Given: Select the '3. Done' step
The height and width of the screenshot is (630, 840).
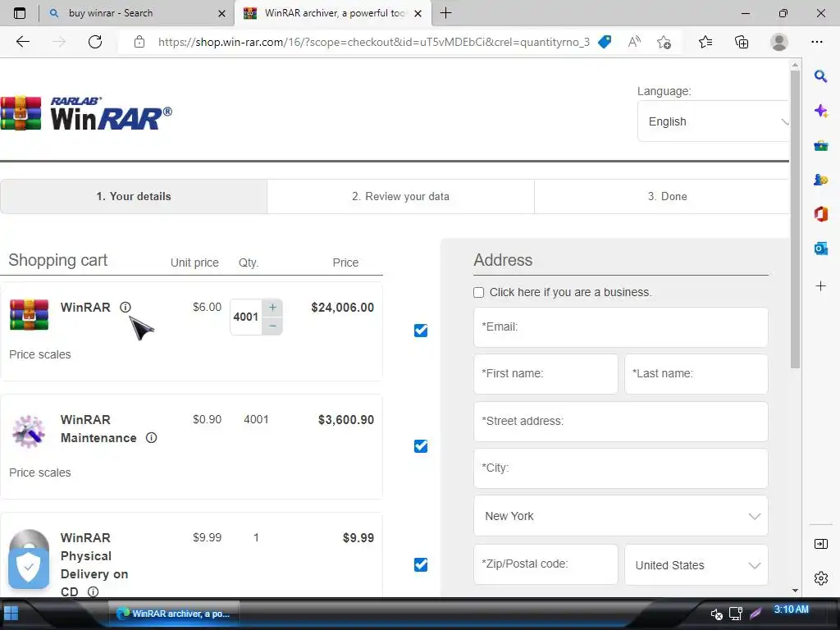Looking at the screenshot, I should 662,196.
